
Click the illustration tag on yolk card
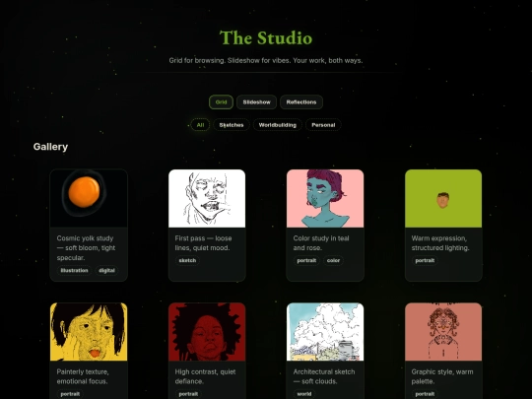click(74, 270)
